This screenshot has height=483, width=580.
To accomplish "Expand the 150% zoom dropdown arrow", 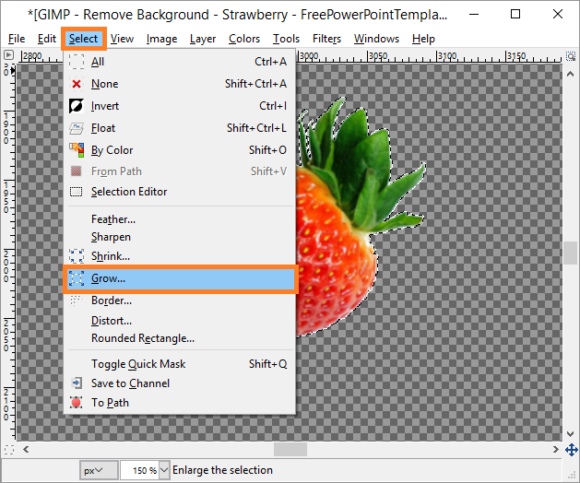I will point(164,470).
